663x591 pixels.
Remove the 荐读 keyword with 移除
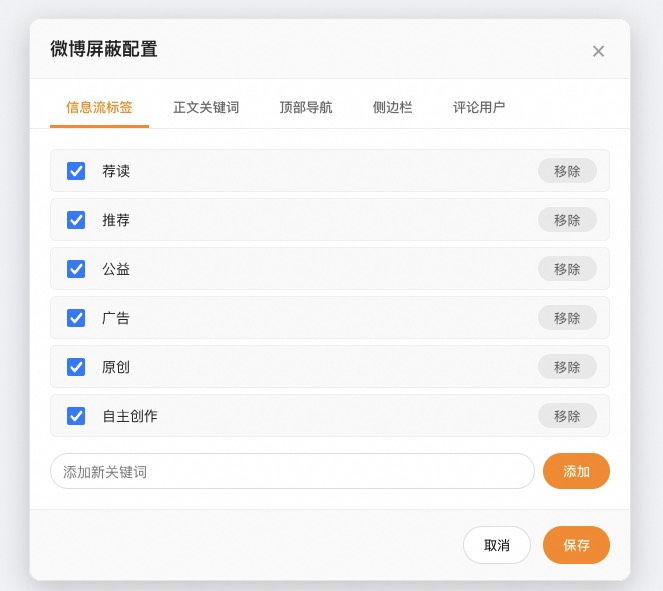click(x=567, y=171)
